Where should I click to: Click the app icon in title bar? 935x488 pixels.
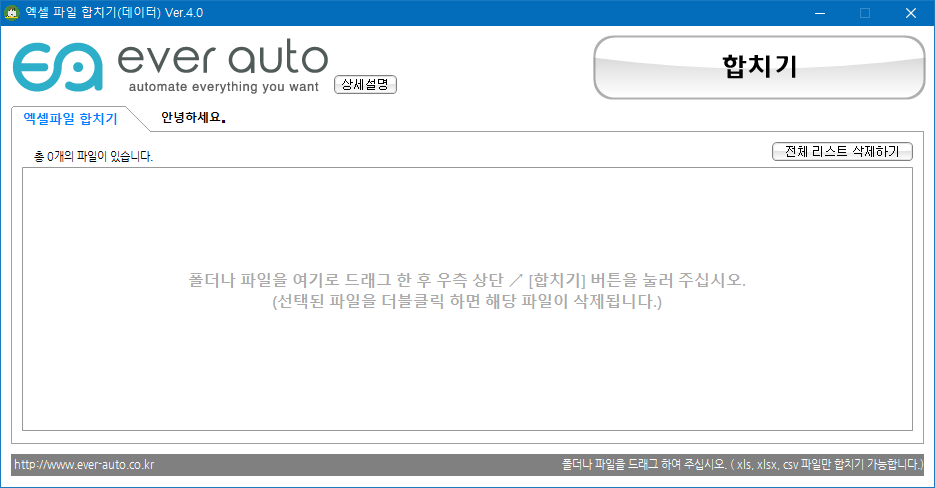tap(12, 13)
